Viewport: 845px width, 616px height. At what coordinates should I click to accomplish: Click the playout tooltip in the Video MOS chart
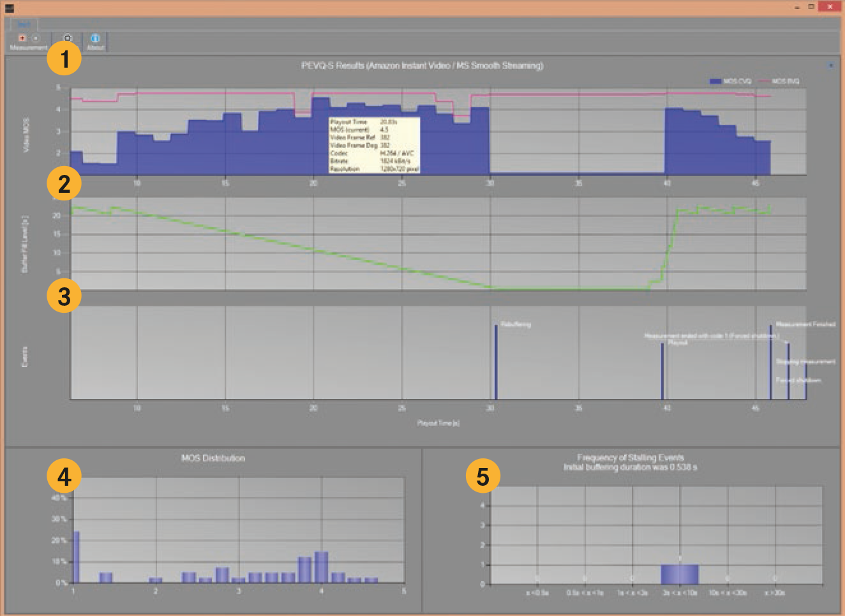click(x=374, y=145)
